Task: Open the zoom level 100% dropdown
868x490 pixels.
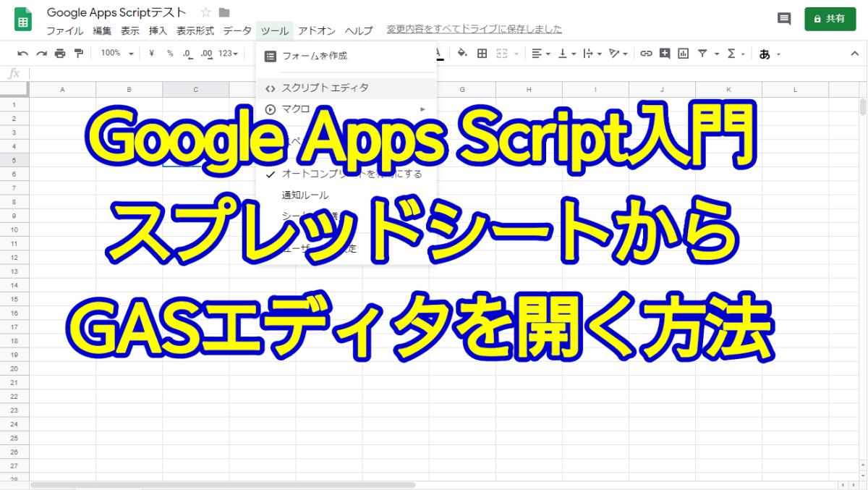Action: pos(116,53)
